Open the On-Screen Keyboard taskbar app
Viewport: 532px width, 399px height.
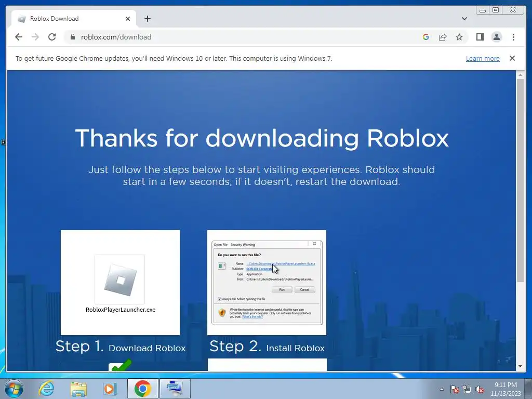(175, 389)
